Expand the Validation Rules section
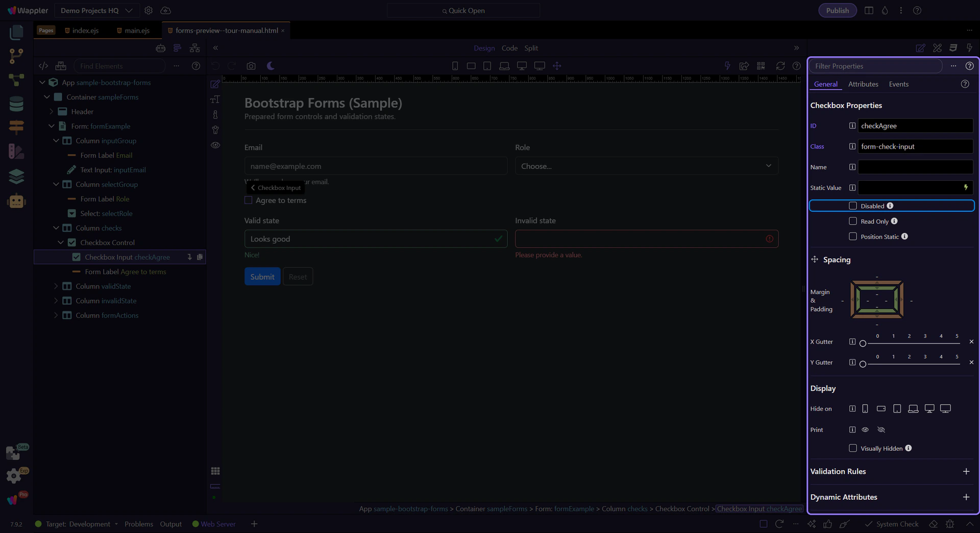Image resolution: width=980 pixels, height=533 pixels. click(x=966, y=471)
